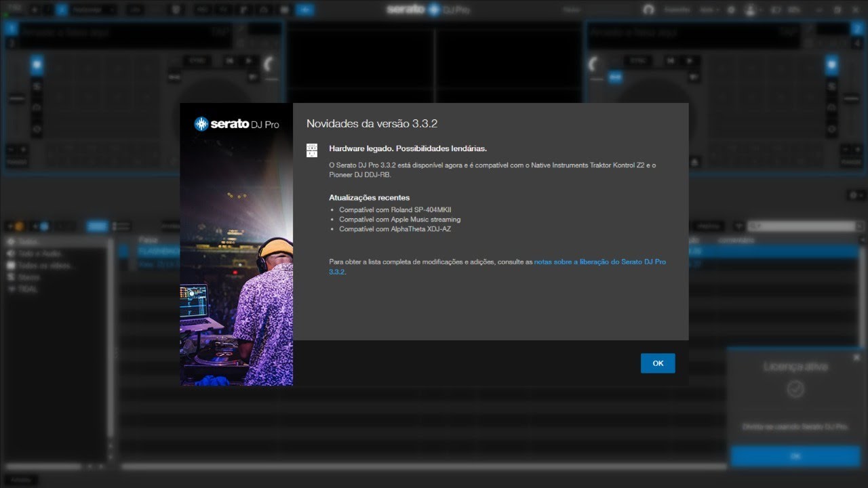Select deck 2 number tab
This screenshot has width=868, height=488.
pyautogui.click(x=857, y=27)
